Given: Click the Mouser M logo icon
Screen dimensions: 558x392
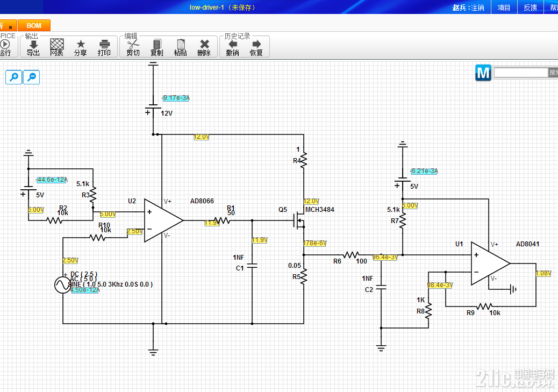Looking at the screenshot, I should [x=483, y=73].
